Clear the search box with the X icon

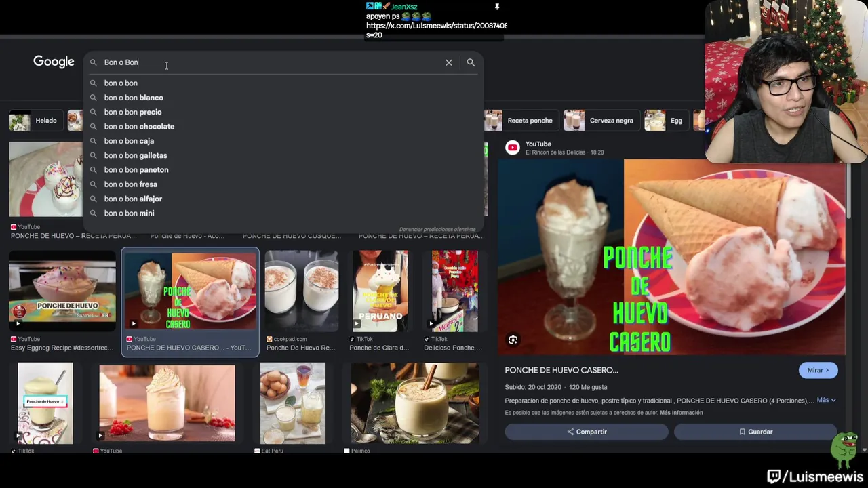click(448, 62)
